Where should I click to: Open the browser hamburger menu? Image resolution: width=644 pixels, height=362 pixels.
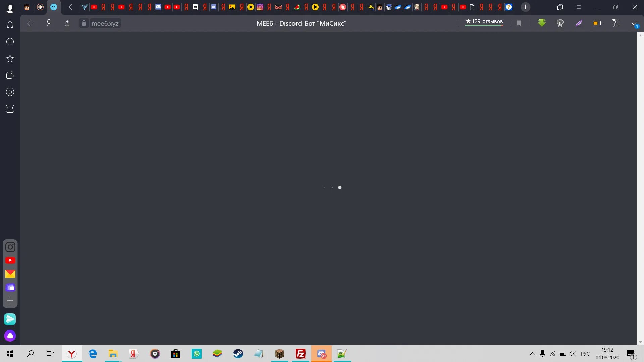(578, 7)
